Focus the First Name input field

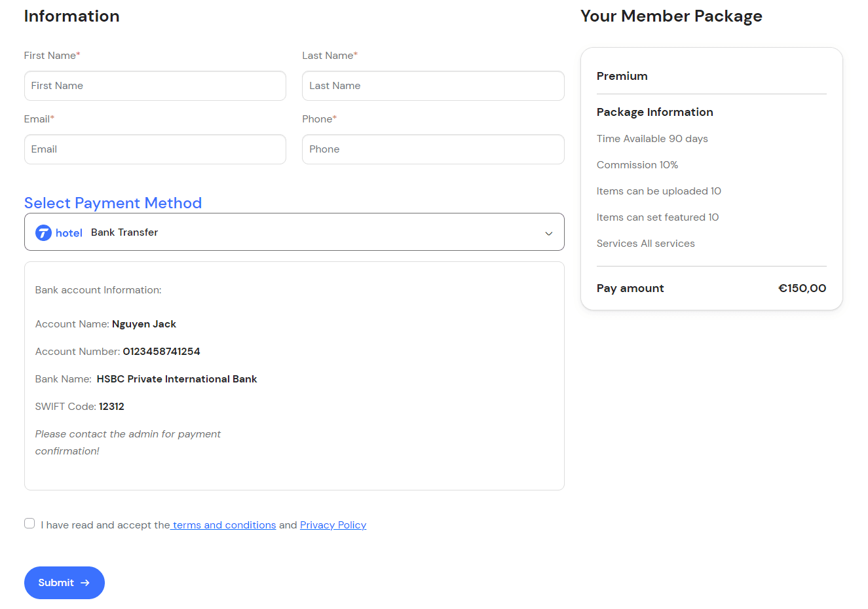point(155,86)
